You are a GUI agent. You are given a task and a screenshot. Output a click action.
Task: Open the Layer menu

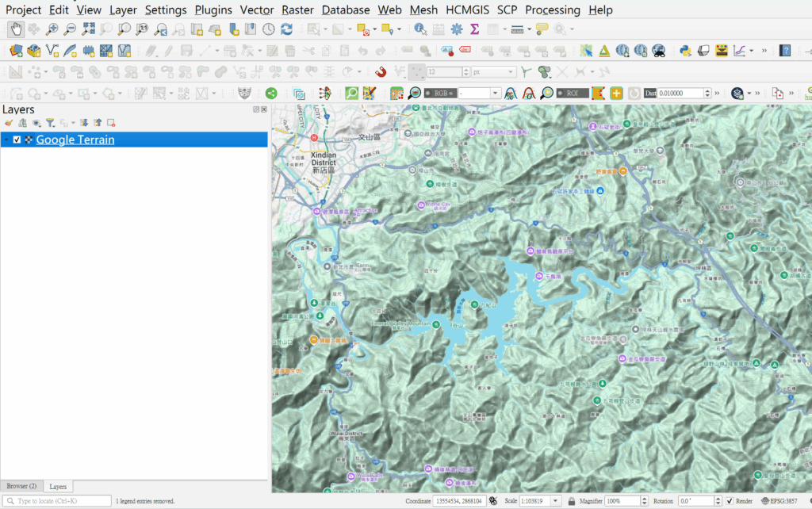[123, 10]
